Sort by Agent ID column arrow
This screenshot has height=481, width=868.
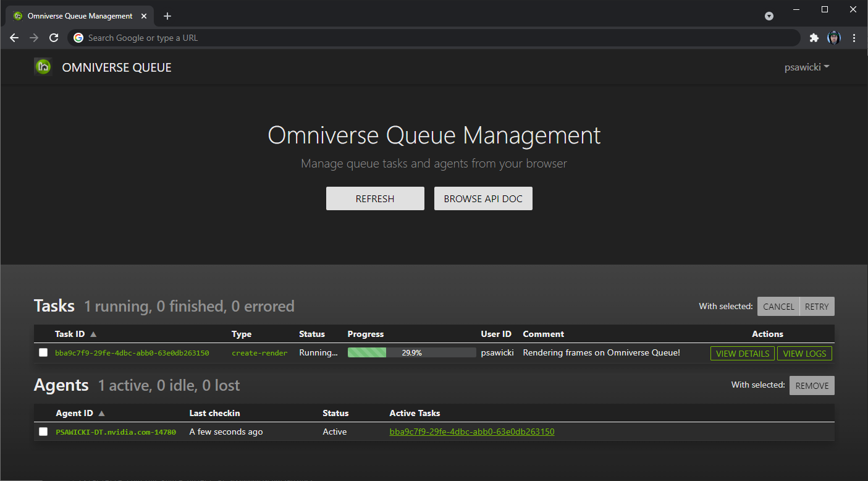tap(102, 413)
